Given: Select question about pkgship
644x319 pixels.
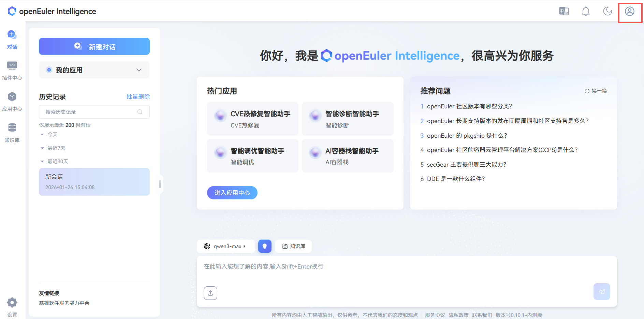Looking at the screenshot, I should pyautogui.click(x=467, y=136).
